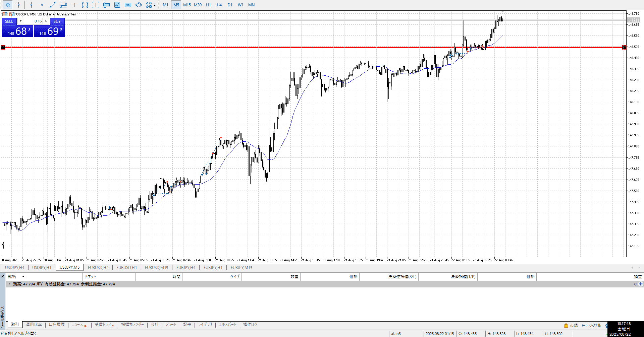The height and width of the screenshot is (337, 644).
Task: Switch chart to H1 timeframe
Action: pos(208,5)
